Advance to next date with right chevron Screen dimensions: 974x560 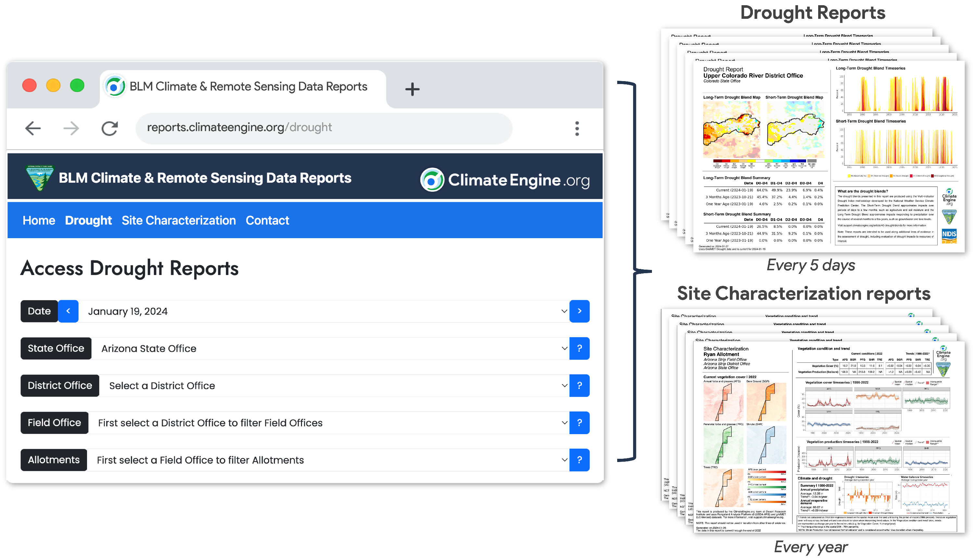coord(579,311)
